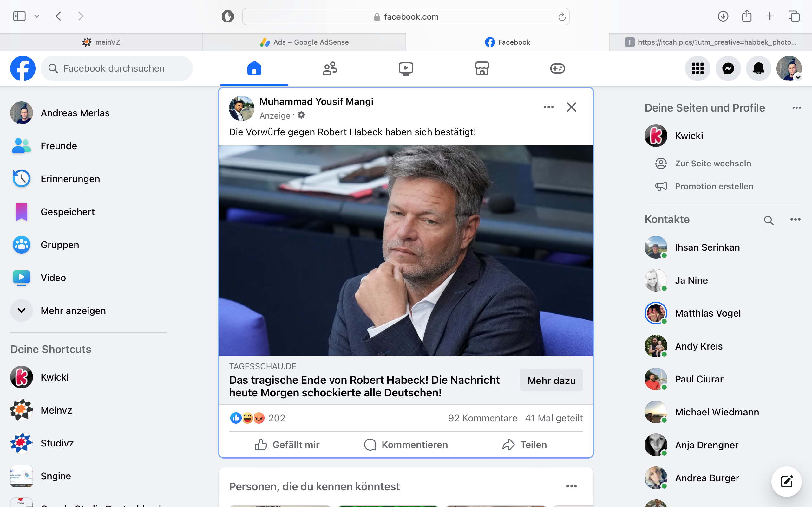
Task: Go to the Marketplace tab icon
Action: [x=482, y=68]
